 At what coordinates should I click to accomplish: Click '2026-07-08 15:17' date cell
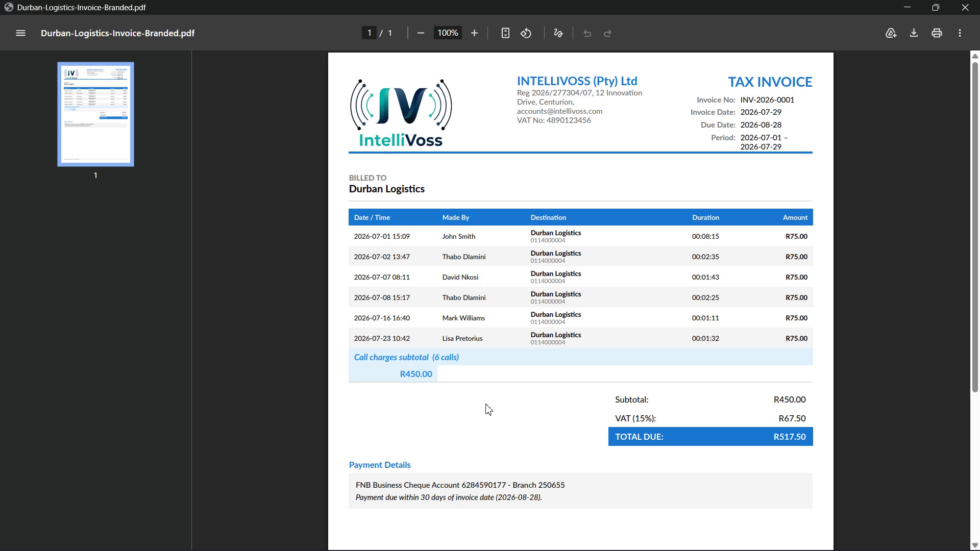coord(382,297)
